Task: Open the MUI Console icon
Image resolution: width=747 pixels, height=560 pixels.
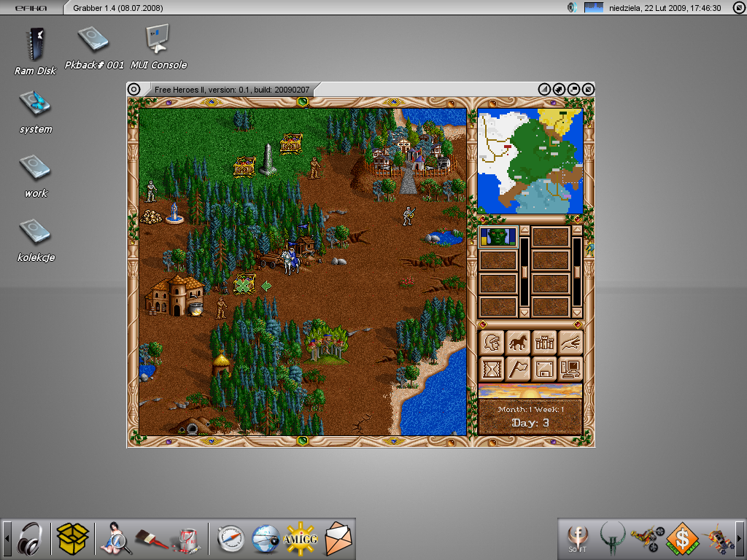Action: [x=158, y=47]
